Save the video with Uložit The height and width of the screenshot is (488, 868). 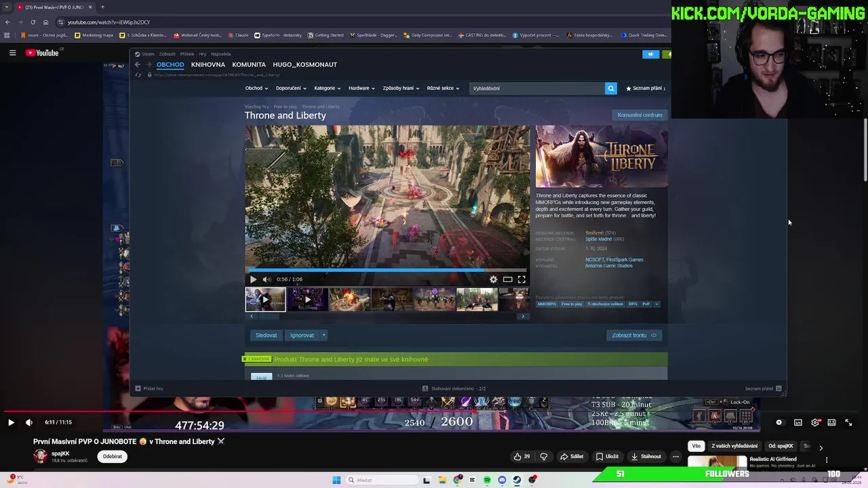(x=607, y=456)
